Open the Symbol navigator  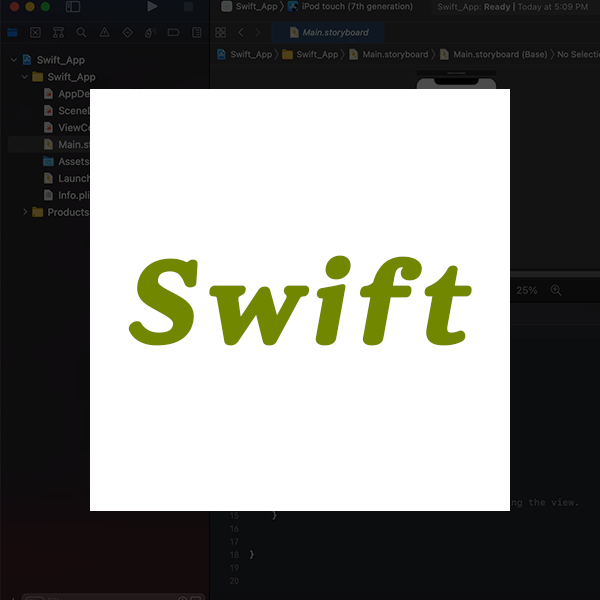[x=58, y=33]
